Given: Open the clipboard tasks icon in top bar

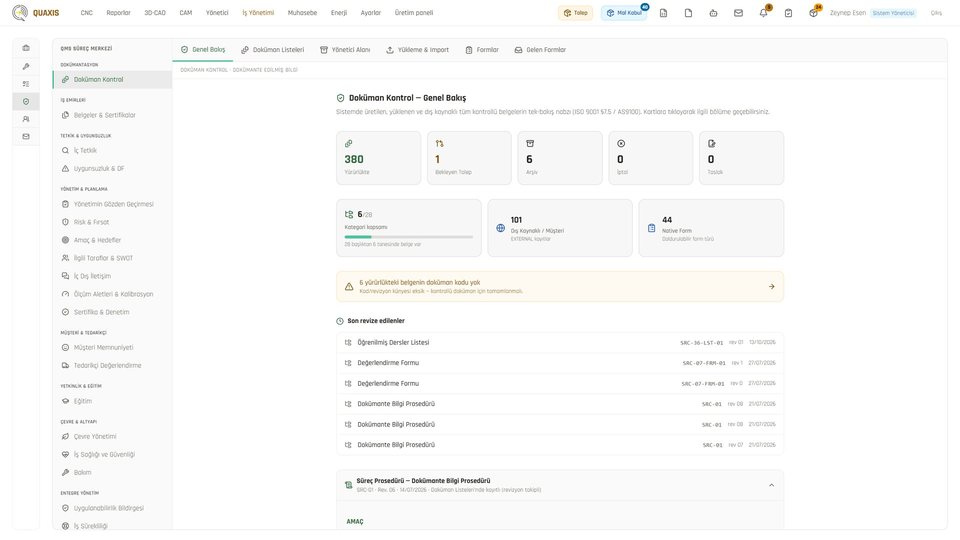Looking at the screenshot, I should click(x=789, y=13).
